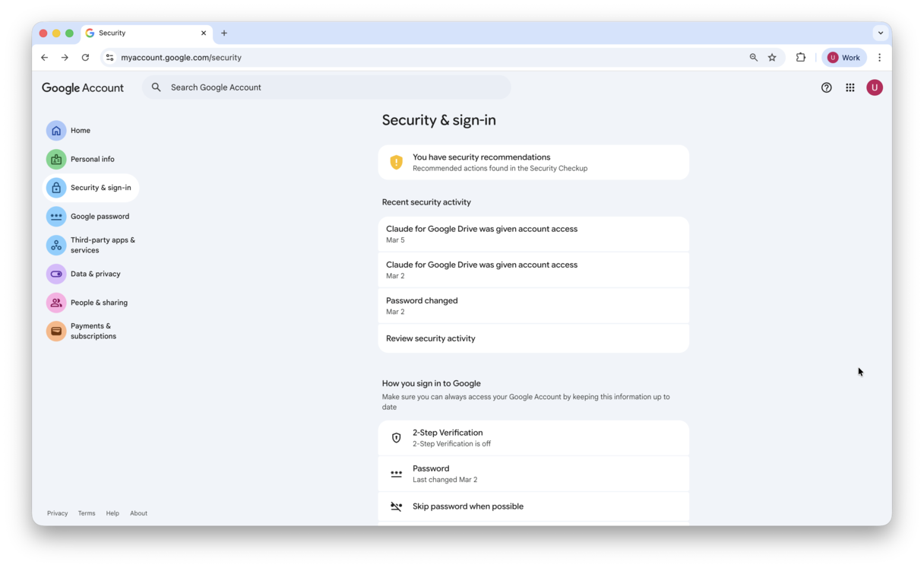The height and width of the screenshot is (568, 924).
Task: Click the security recommendations banner
Action: [x=533, y=162]
